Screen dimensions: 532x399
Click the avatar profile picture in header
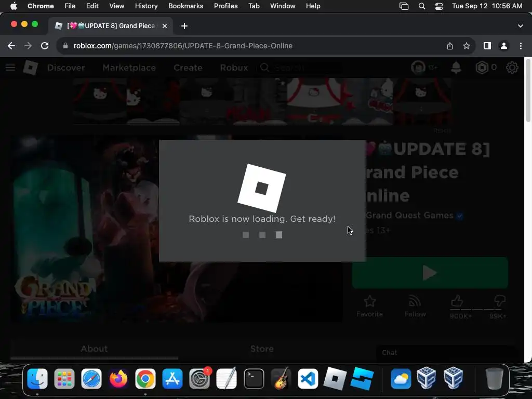coord(418,68)
